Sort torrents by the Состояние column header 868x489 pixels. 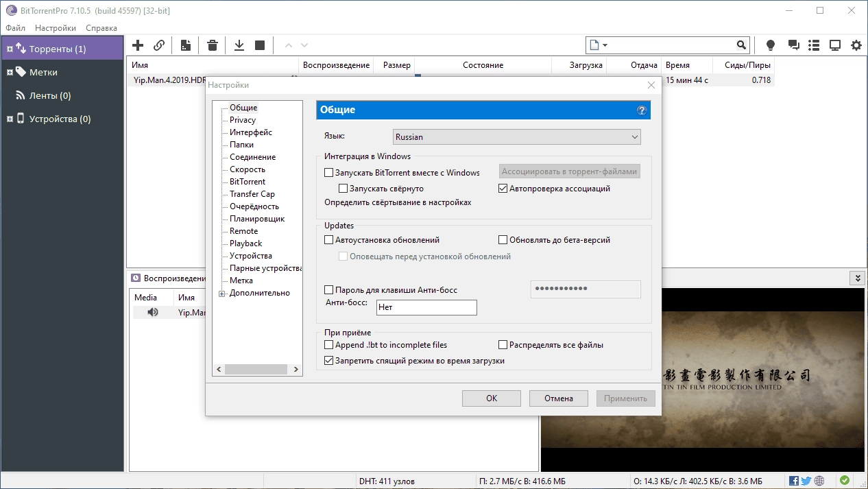point(483,65)
